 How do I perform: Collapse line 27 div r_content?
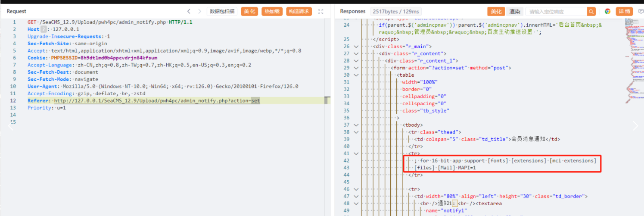pyautogui.click(x=356, y=53)
